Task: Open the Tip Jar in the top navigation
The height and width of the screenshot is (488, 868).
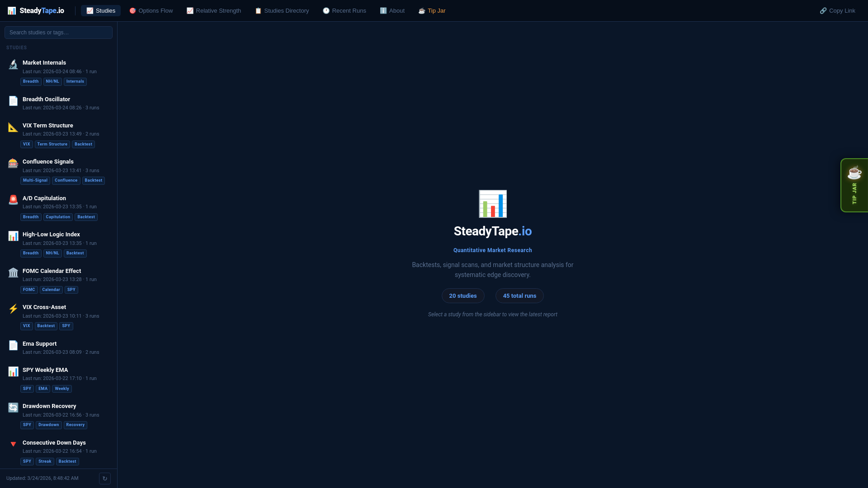Action: coord(432,11)
